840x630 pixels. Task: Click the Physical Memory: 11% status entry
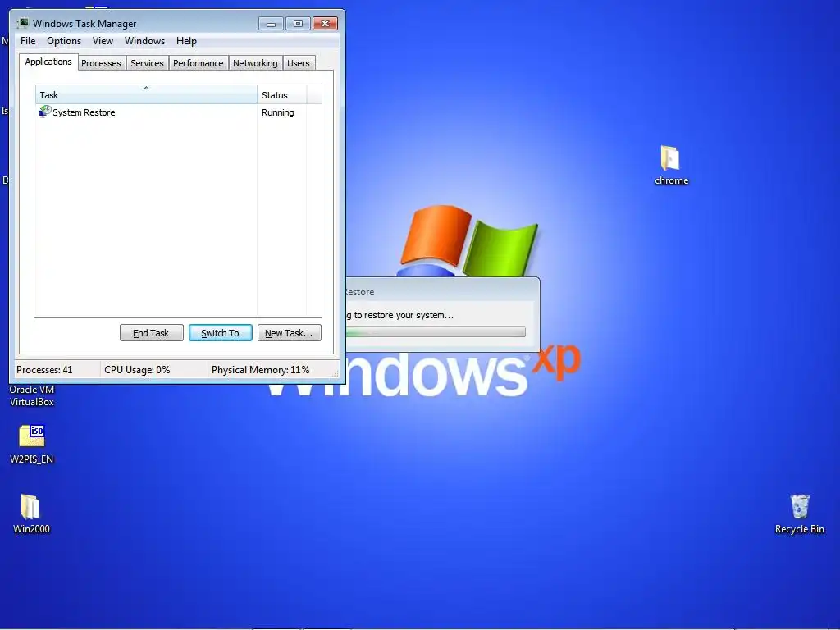(x=260, y=370)
